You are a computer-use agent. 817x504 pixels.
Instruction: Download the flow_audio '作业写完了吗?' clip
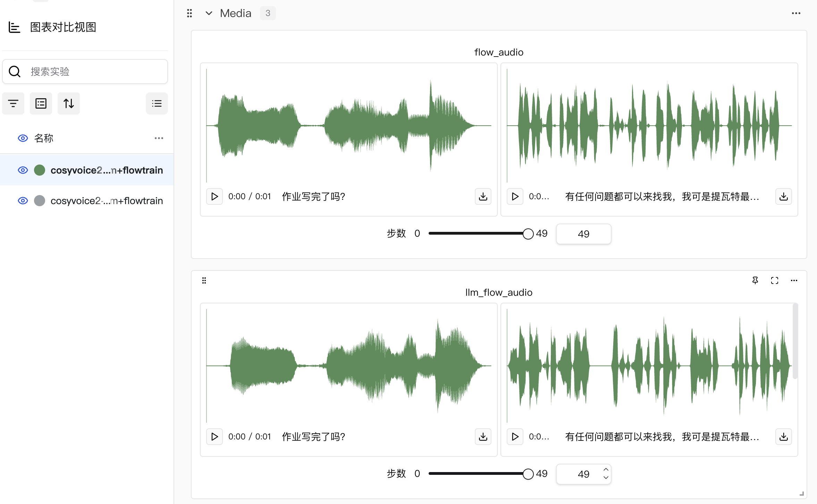(x=483, y=196)
